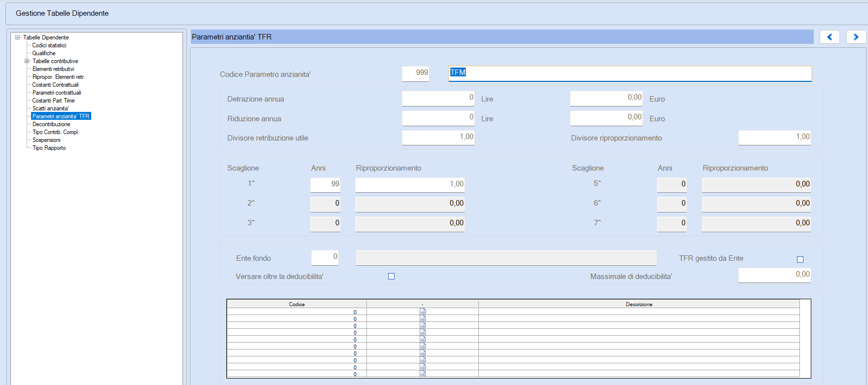The image size is (868, 385).
Task: Open lookup icon in first grid row
Action: (x=423, y=312)
